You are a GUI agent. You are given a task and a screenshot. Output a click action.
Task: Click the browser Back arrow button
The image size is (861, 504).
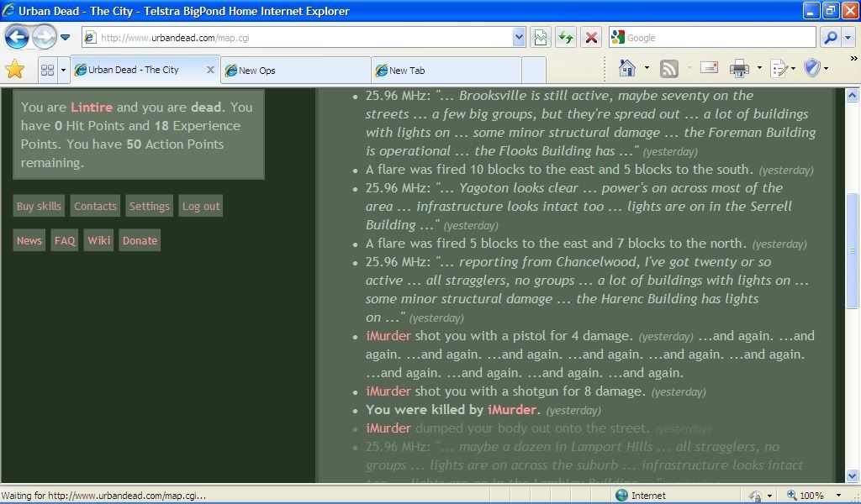[17, 37]
